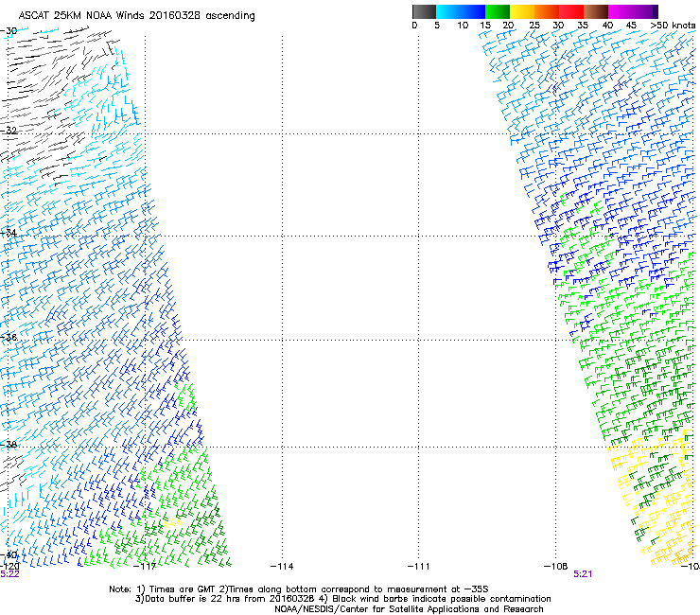Click the dark purple 45-50 knots color segment
Screen dimensions: 700x615
click(645, 11)
